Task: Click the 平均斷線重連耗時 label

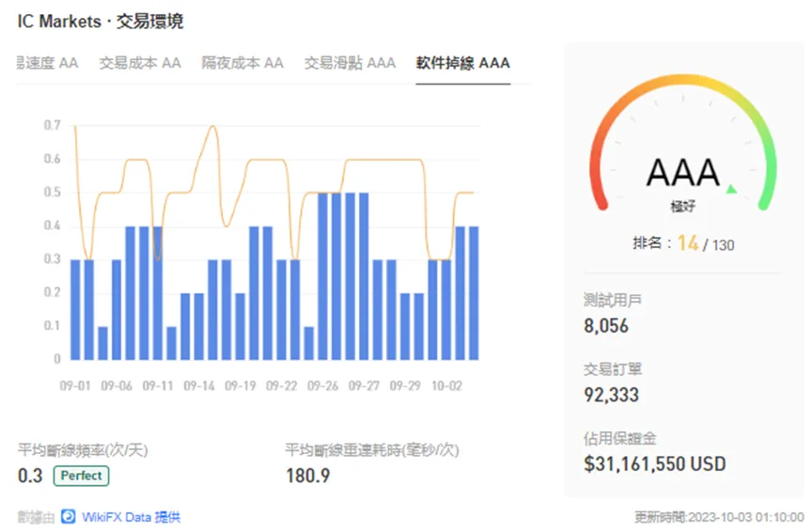Action: click(372, 449)
